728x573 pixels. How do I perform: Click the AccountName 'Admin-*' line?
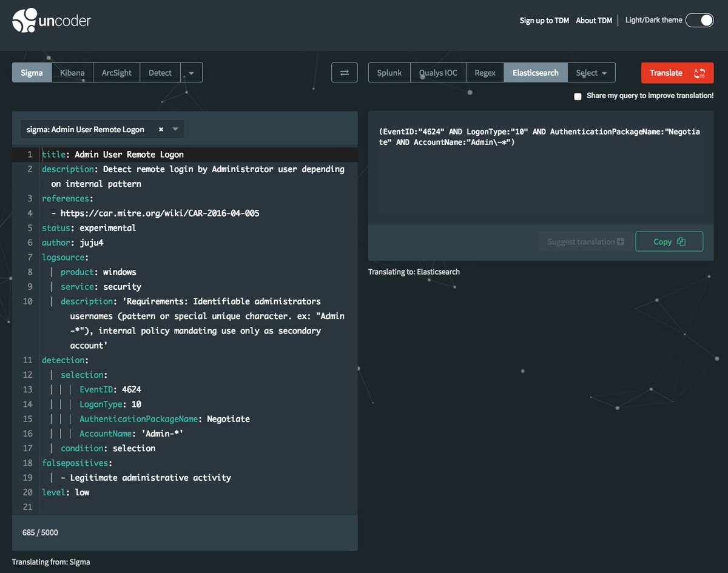tap(132, 434)
